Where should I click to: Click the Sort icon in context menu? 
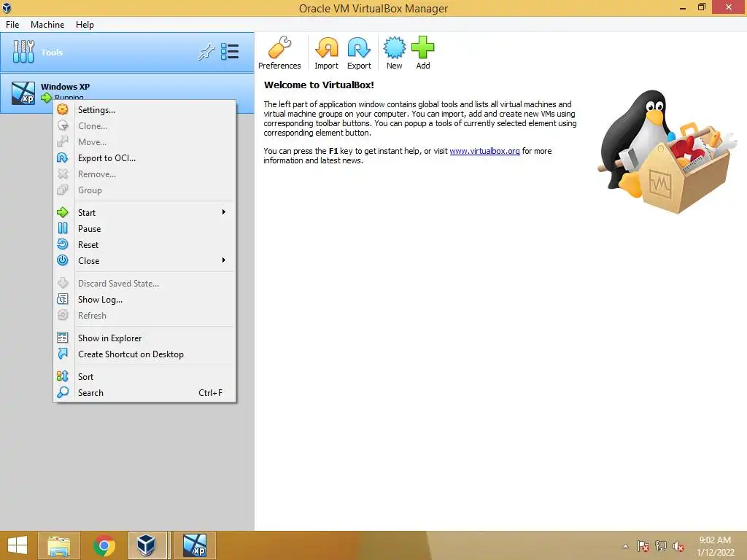(63, 376)
